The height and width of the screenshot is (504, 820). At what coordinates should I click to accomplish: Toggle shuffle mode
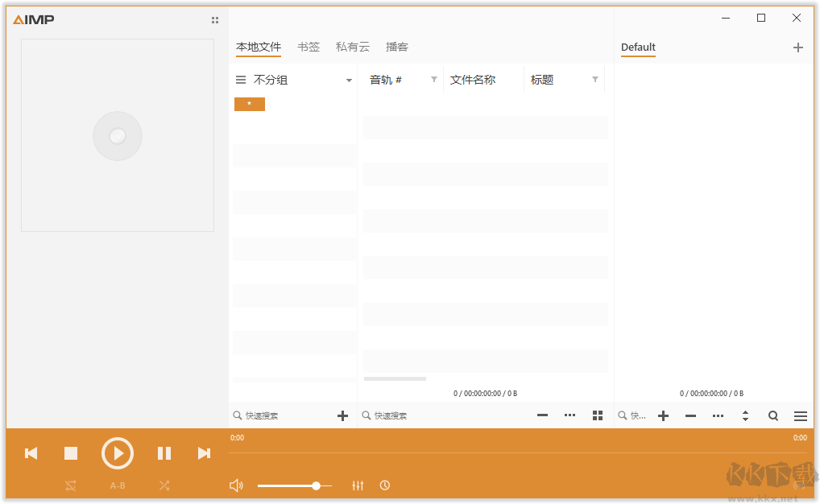pos(164,485)
